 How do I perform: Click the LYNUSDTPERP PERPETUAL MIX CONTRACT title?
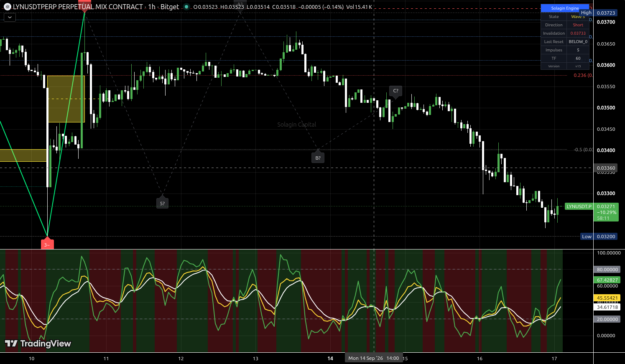(78, 7)
